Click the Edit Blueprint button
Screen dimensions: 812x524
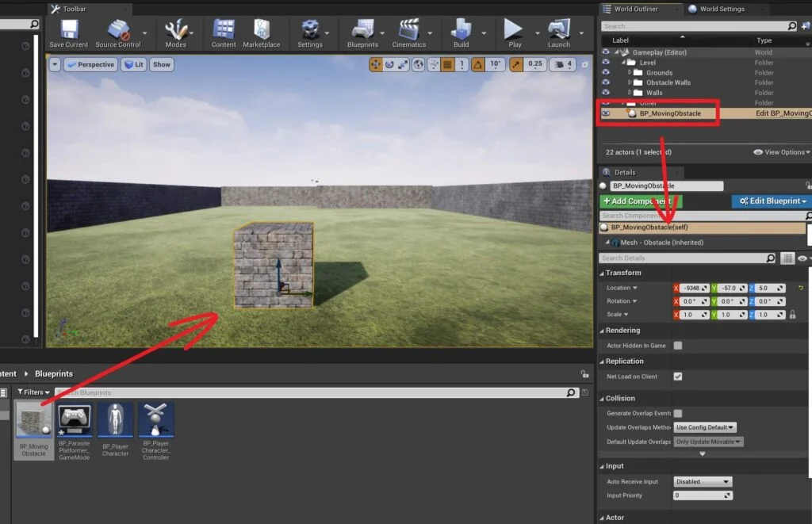coord(771,201)
